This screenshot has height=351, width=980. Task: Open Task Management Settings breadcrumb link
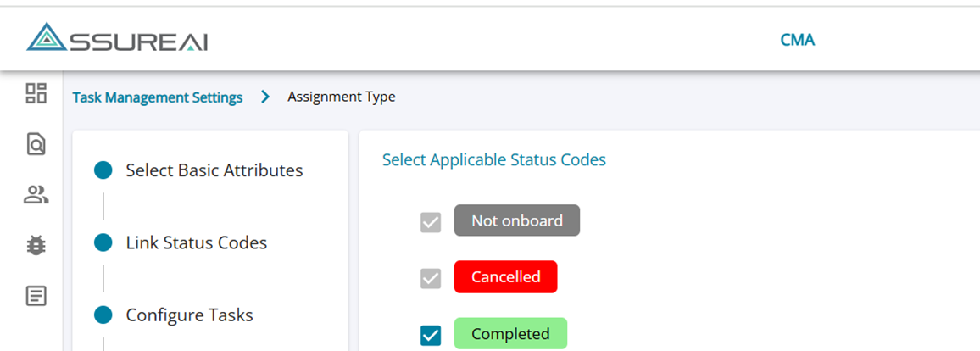click(x=158, y=97)
